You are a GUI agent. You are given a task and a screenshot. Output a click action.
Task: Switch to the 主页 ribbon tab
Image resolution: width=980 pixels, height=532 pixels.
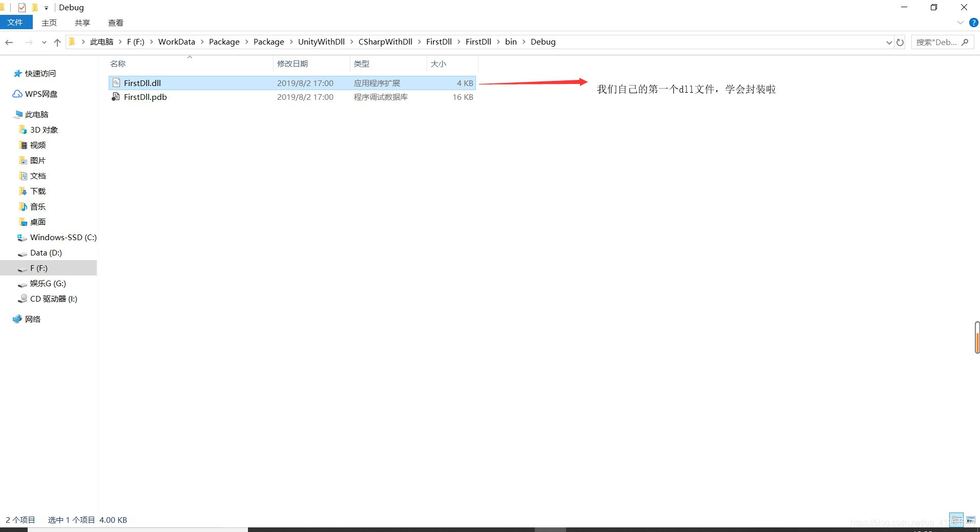49,23
